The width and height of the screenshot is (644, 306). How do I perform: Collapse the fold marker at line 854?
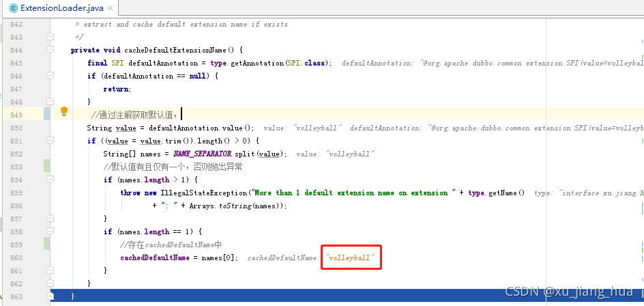[x=50, y=180]
